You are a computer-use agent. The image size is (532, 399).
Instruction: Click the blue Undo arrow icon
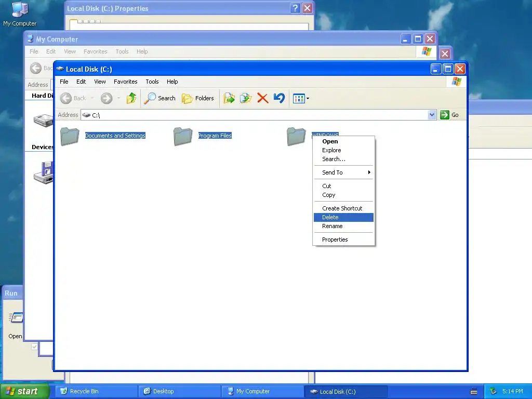coord(279,98)
